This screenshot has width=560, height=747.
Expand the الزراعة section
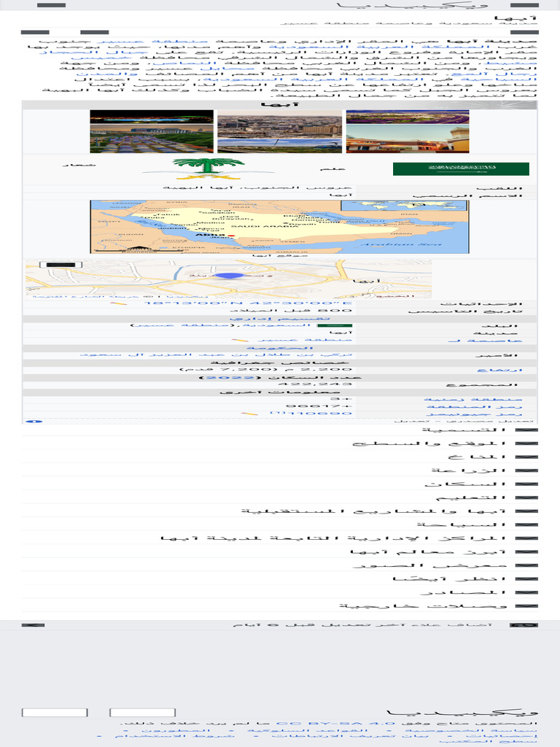point(280,471)
